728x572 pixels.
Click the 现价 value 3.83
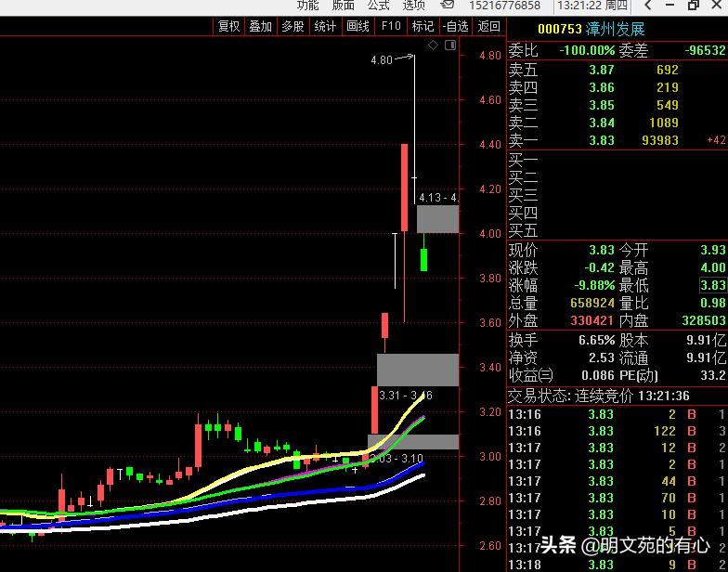(x=602, y=251)
